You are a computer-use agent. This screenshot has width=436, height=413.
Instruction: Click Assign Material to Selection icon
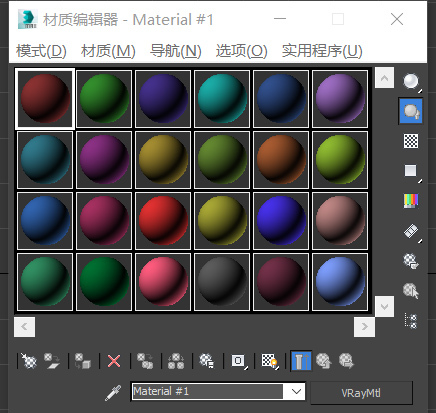point(82,361)
